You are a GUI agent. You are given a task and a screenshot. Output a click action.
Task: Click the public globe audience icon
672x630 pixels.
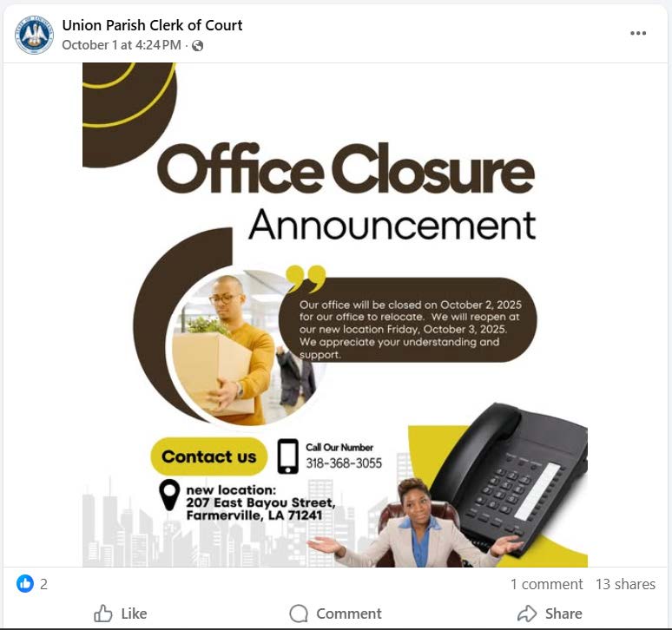coord(198,45)
